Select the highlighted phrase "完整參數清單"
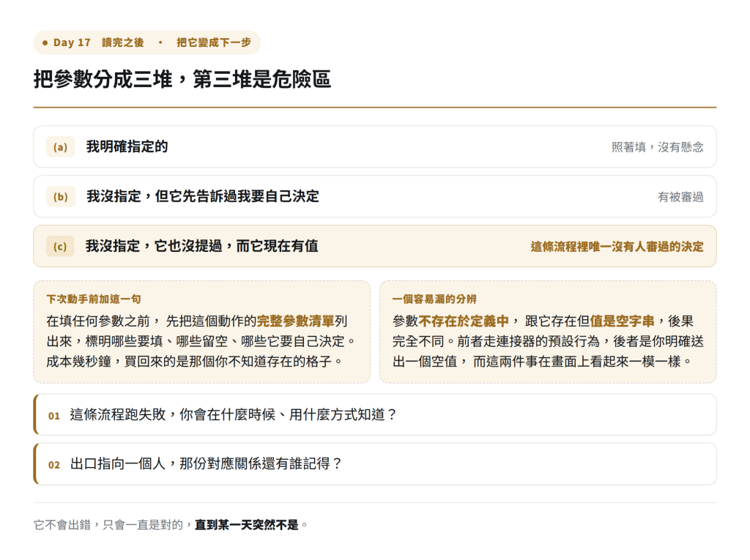The width and height of the screenshot is (750, 560). pyautogui.click(x=296, y=321)
